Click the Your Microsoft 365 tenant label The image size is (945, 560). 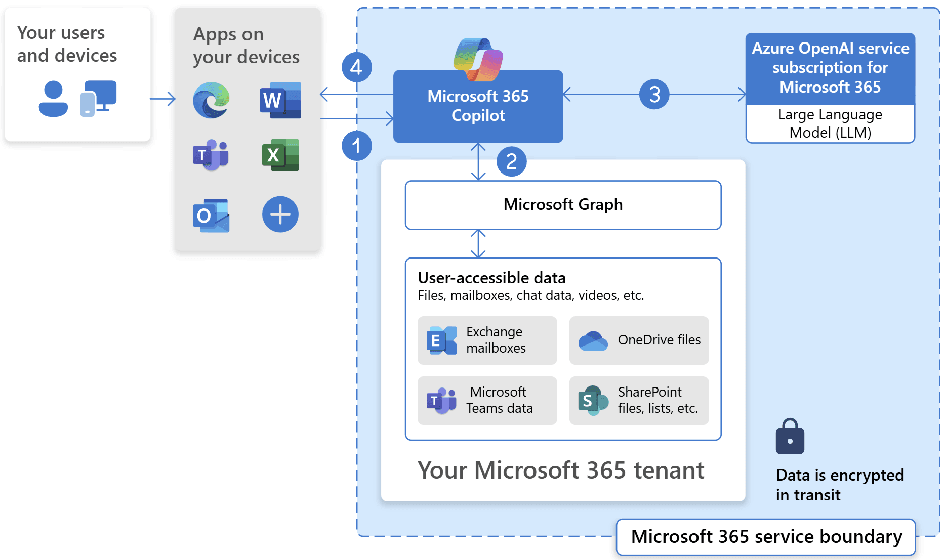click(x=561, y=470)
